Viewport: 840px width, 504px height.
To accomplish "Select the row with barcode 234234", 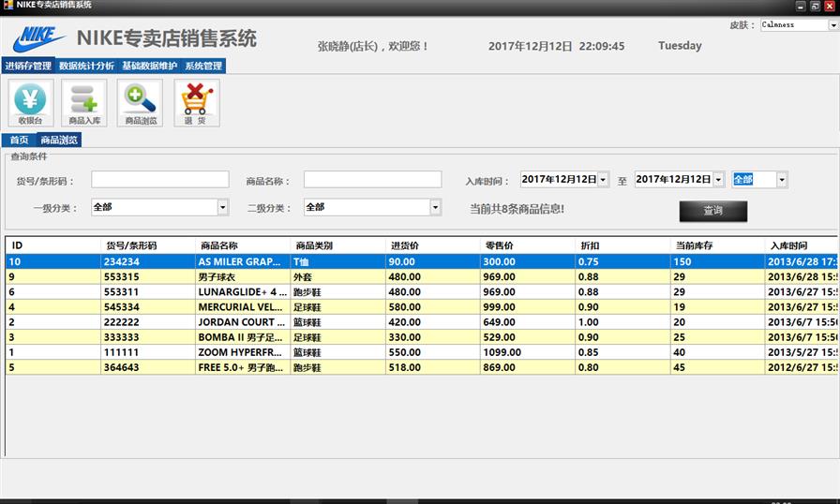I will click(x=422, y=261).
